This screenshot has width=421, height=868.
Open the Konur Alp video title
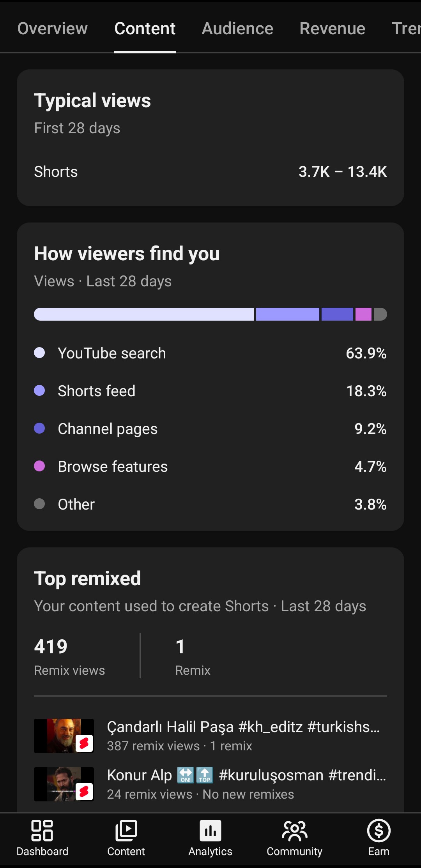pyautogui.click(x=246, y=775)
